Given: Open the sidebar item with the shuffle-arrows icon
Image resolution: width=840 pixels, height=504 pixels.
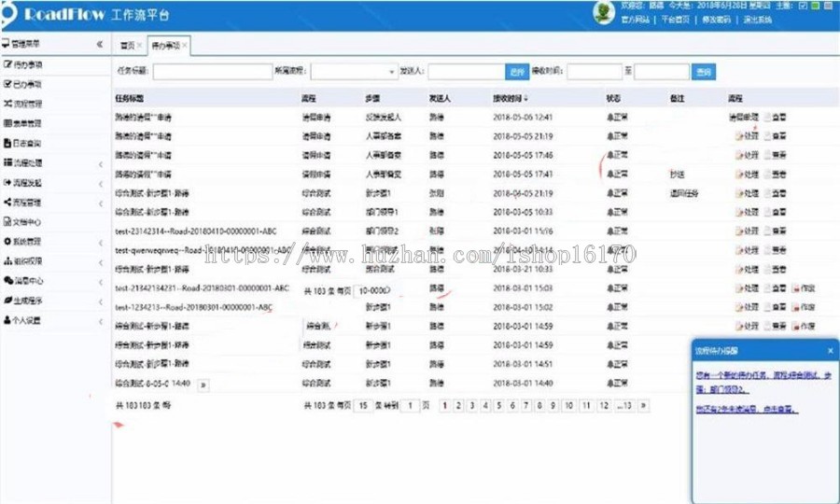Looking at the screenshot, I should (23, 104).
